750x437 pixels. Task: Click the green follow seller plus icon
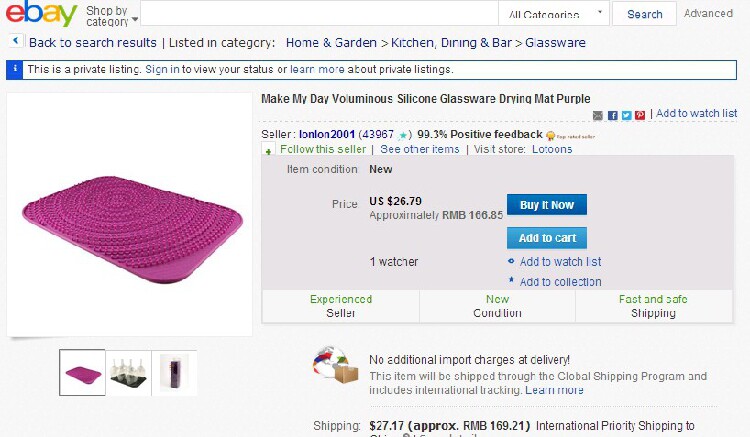click(x=268, y=150)
